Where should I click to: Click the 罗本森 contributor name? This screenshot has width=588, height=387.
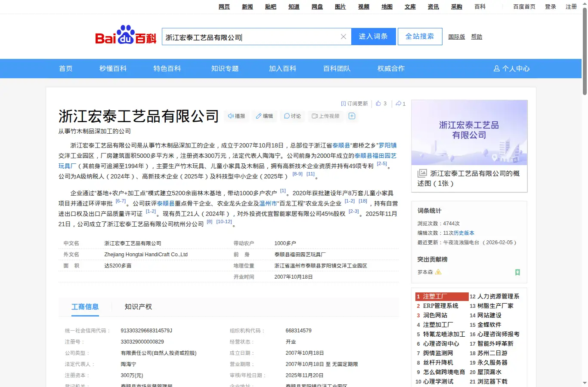click(425, 272)
